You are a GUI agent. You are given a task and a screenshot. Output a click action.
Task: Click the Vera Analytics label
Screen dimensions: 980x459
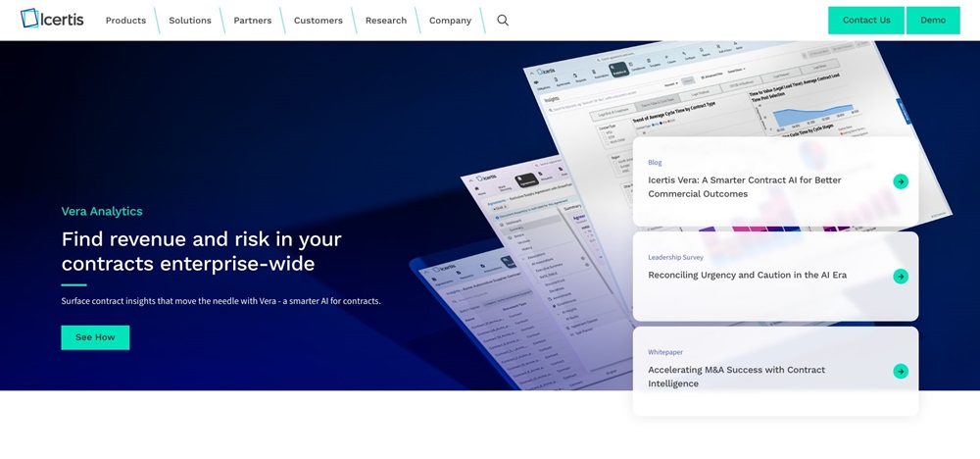pos(102,211)
